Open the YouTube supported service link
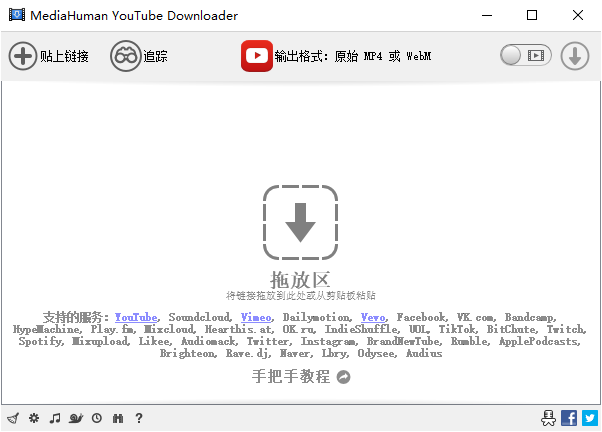Image resolution: width=602 pixels, height=432 pixels. coord(136,317)
